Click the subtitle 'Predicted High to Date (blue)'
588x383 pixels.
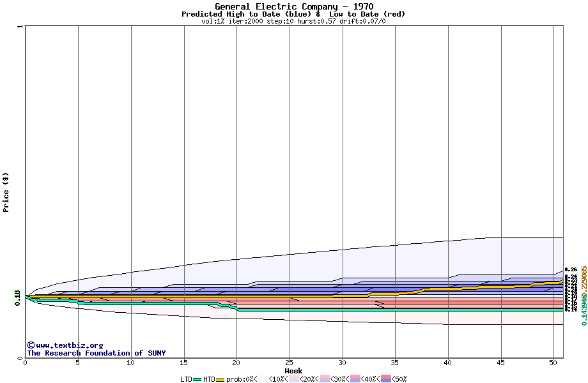coord(246,14)
